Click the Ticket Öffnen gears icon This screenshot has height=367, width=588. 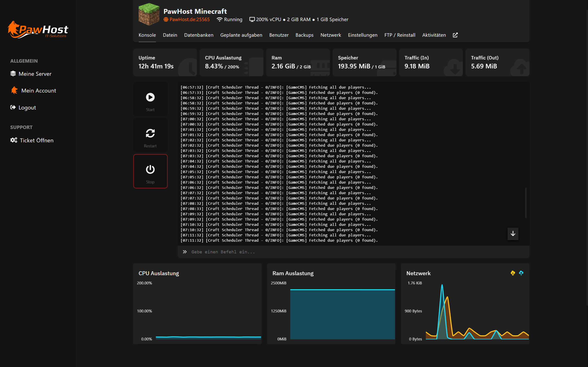(14, 140)
